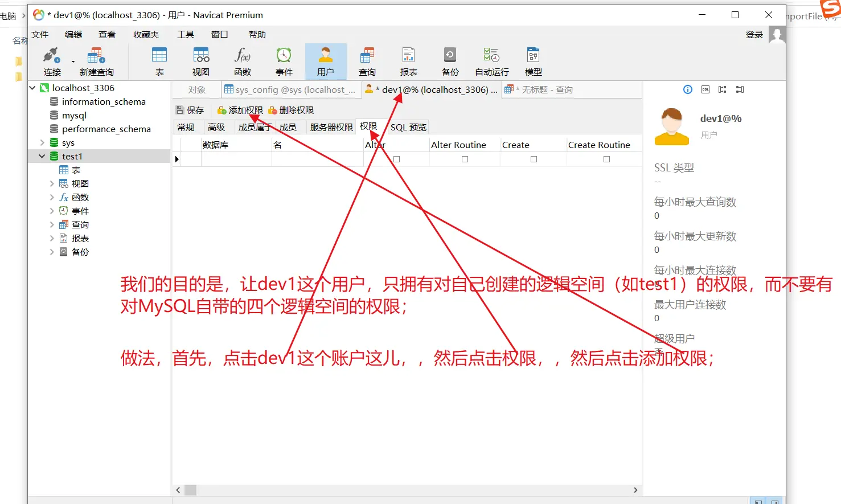Expand the 查询 node under test1
This screenshot has height=504, width=841.
tap(52, 224)
